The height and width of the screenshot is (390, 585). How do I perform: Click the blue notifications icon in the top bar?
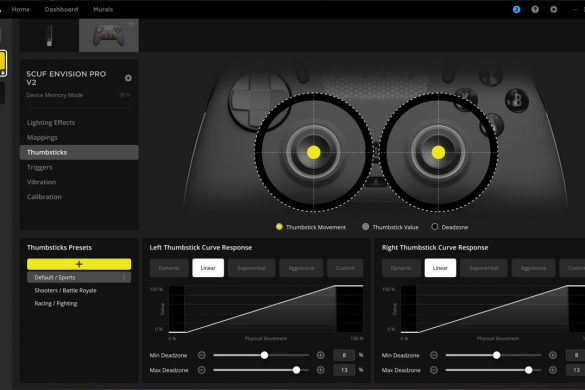pyautogui.click(x=516, y=9)
